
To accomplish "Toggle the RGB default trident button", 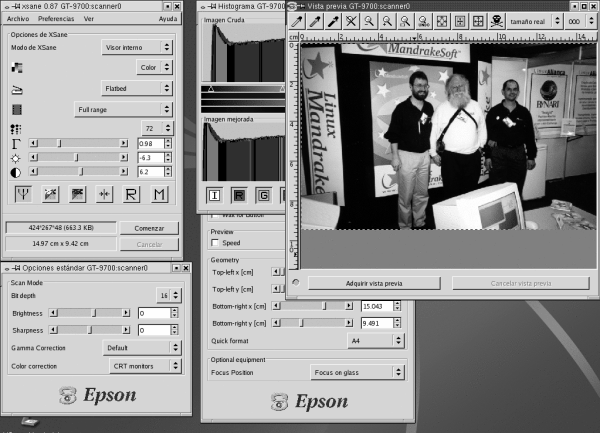I will (23, 194).
